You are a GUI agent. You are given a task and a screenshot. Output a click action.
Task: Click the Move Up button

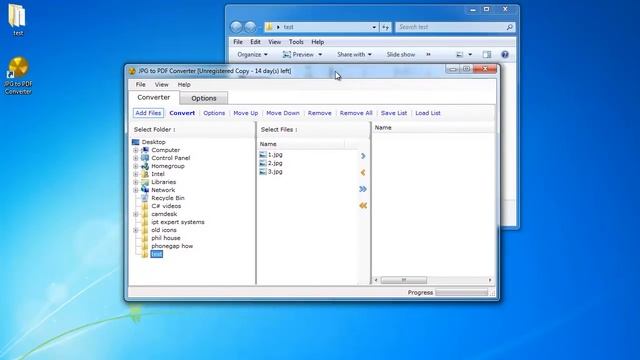click(x=246, y=113)
